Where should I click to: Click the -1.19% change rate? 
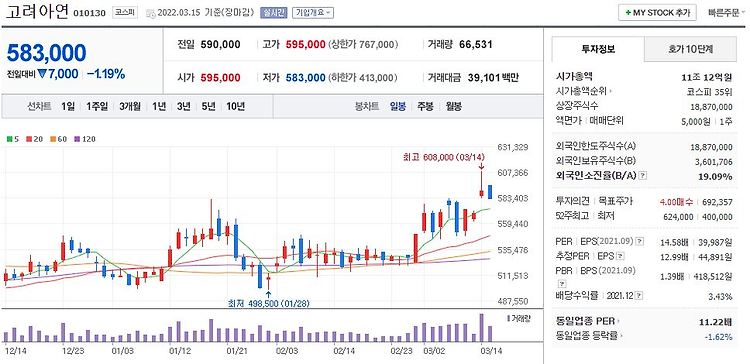pyautogui.click(x=106, y=74)
